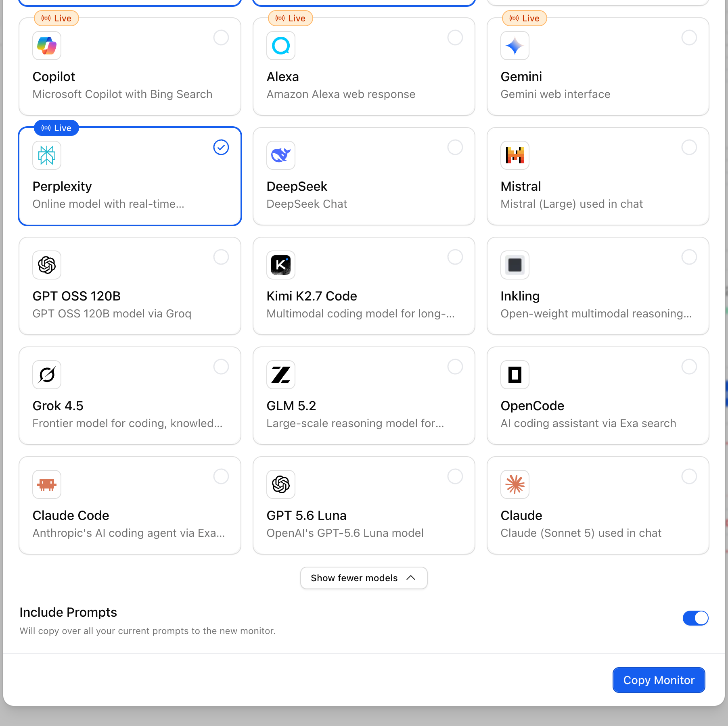Disable the Include Prompts switch
The image size is (728, 726).
tap(695, 618)
